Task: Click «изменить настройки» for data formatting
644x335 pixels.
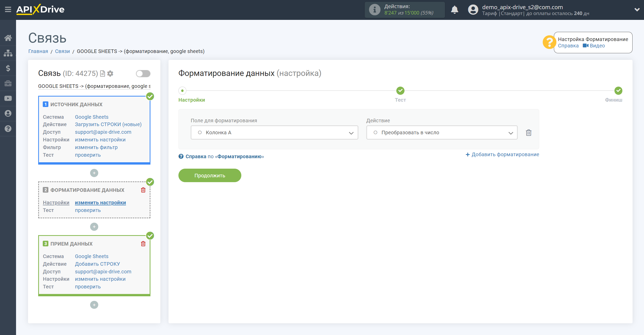Action: pyautogui.click(x=100, y=203)
